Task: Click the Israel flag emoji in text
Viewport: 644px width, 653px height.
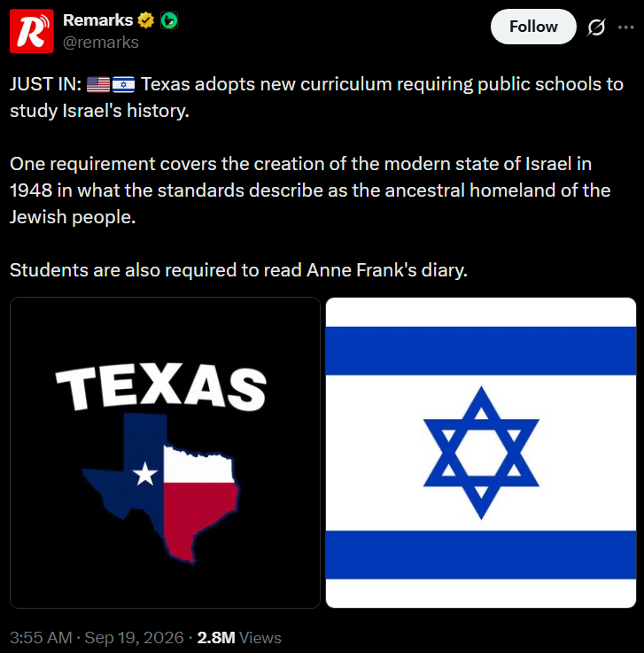Action: click(124, 84)
